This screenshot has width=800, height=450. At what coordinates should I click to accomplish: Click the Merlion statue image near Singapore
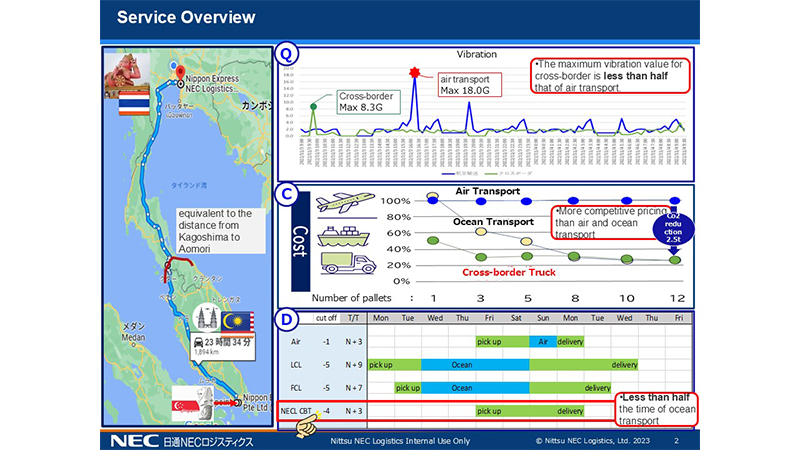[205, 404]
